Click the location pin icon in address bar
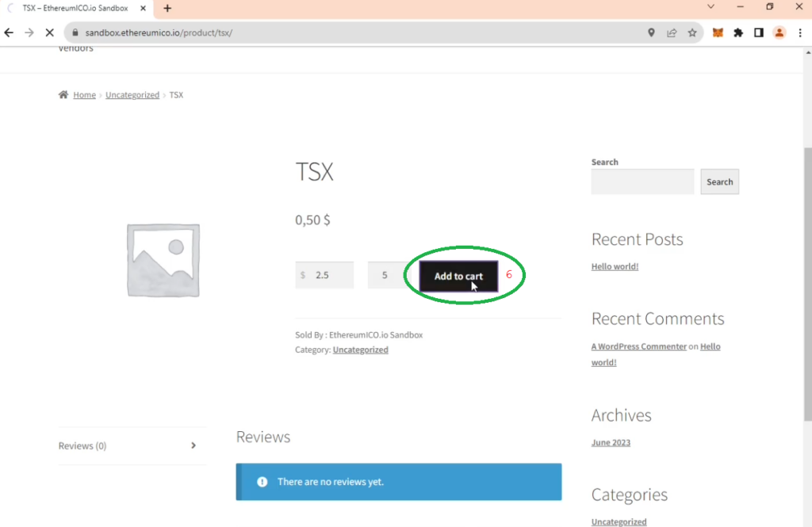Viewport: 812px width, 527px height. [x=651, y=32]
